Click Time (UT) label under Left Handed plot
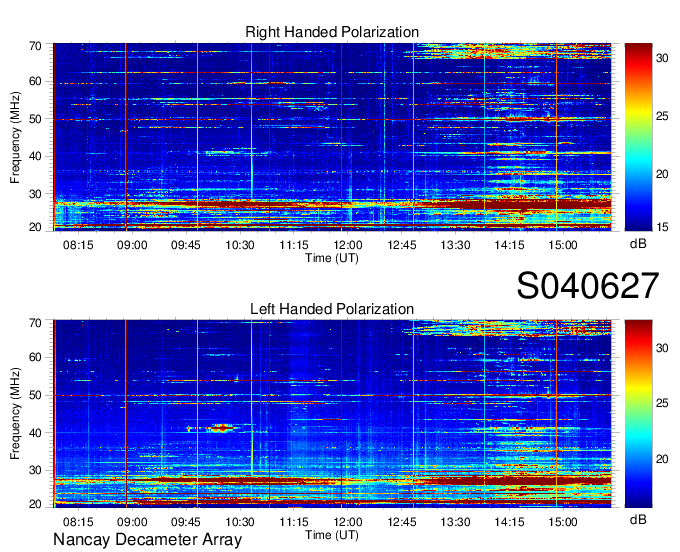The width and height of the screenshot is (680, 552). click(x=332, y=535)
